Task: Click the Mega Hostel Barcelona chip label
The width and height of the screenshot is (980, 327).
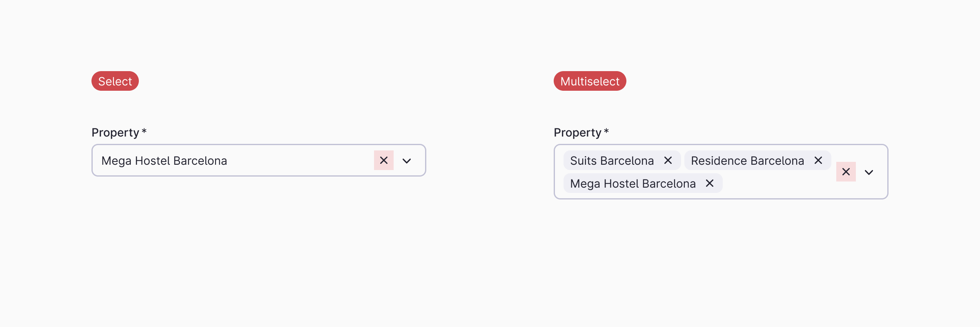Action: pos(633,183)
